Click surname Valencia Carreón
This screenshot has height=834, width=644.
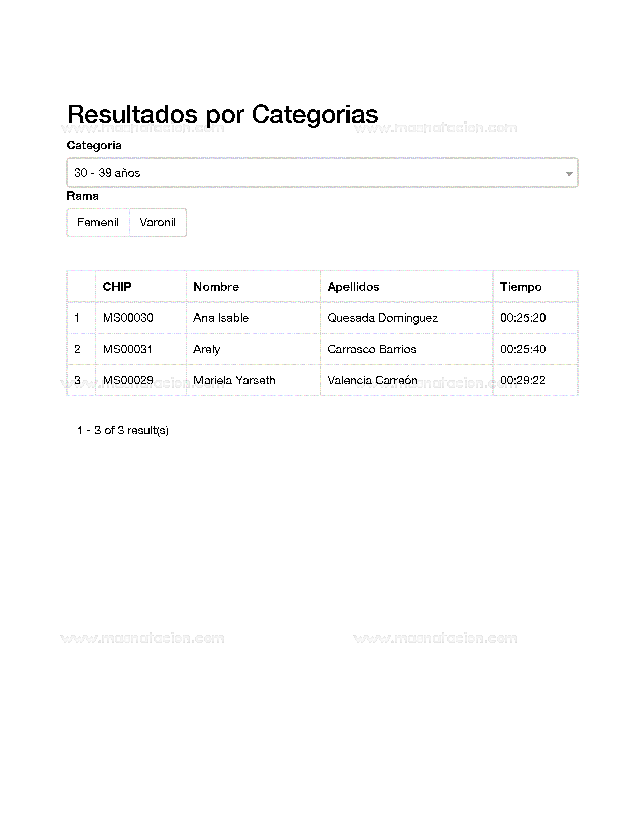[x=372, y=380]
